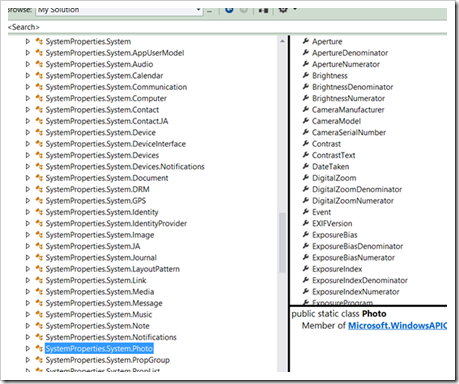The height and width of the screenshot is (384, 459).
Task: Click class icon of SystemProperties.System.DeviceInterface
Action: point(39,143)
